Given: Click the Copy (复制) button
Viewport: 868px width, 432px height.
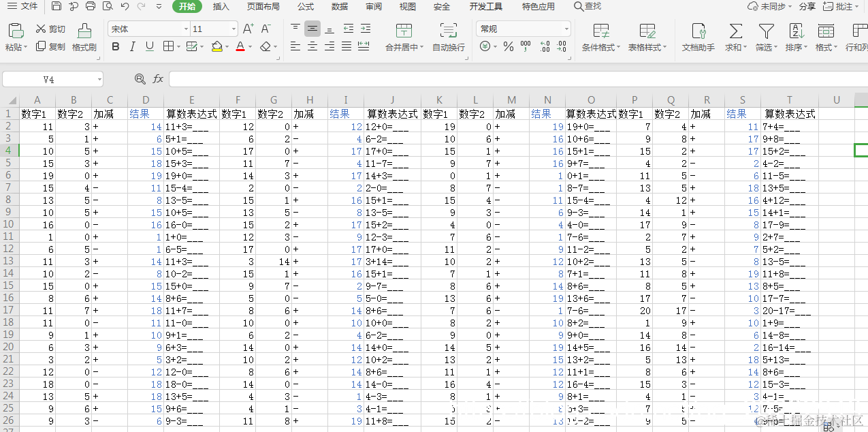Looking at the screenshot, I should coord(51,46).
